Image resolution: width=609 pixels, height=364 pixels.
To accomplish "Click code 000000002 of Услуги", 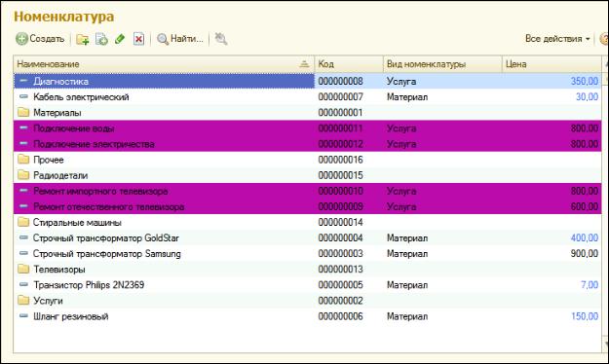I will [340, 301].
